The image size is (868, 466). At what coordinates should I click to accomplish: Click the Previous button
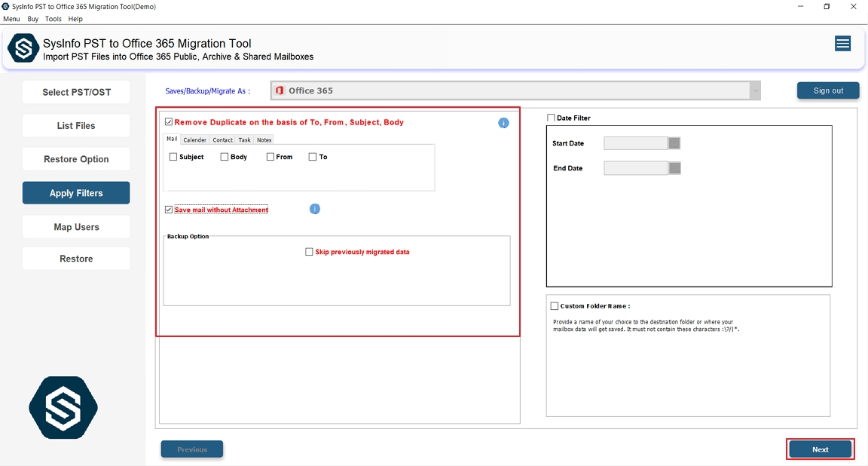[x=192, y=449]
